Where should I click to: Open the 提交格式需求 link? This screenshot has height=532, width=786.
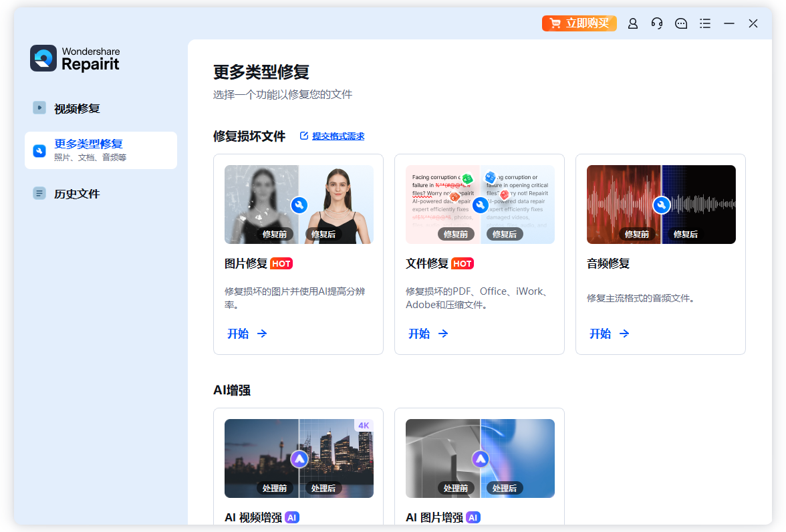coord(338,136)
